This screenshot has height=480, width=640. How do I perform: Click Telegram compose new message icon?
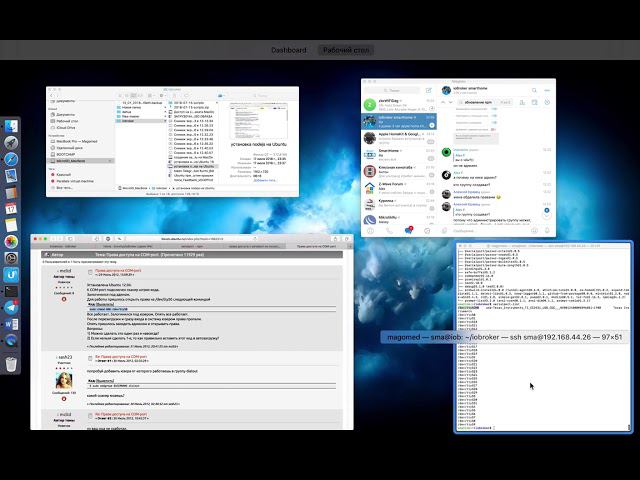[x=429, y=90]
